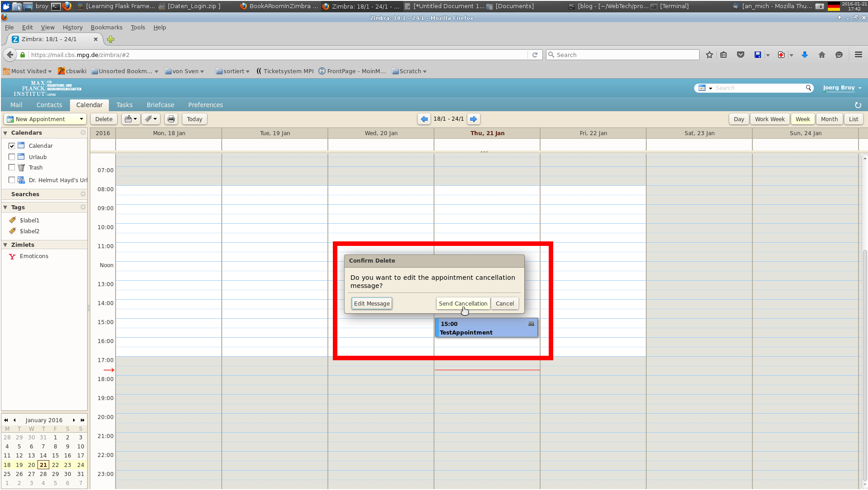Screen dimensions: 868x490
Task: Toggle Calendar checkbox in sidebar
Action: click(x=11, y=146)
